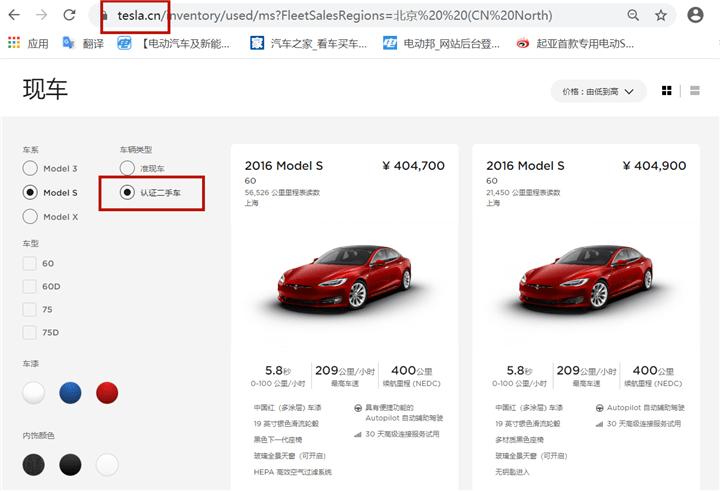
Task: Check the 60D trim checkbox
Action: pyautogui.click(x=30, y=286)
